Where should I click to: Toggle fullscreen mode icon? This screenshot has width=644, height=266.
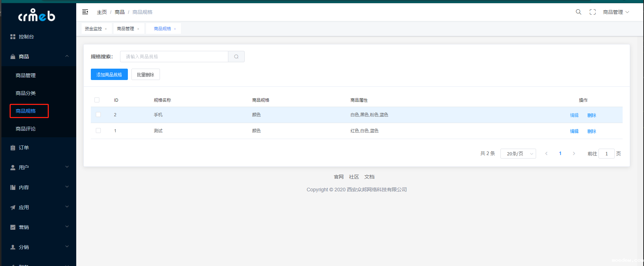point(593,12)
